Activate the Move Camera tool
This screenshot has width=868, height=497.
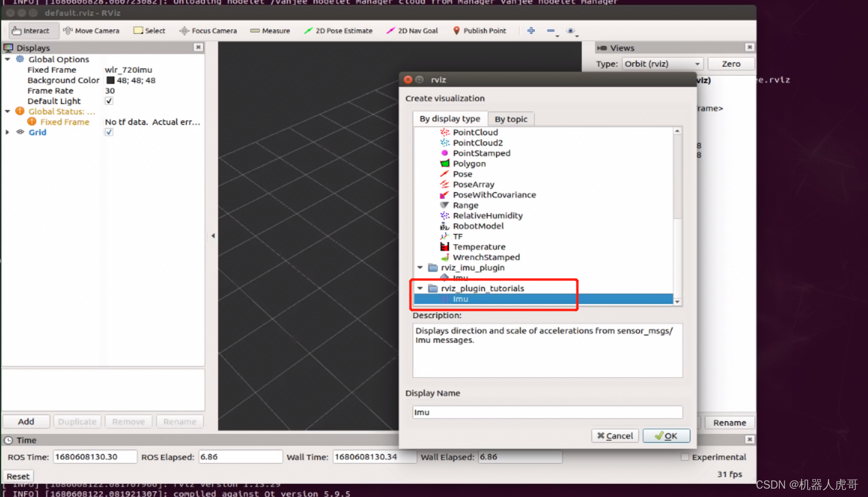click(92, 30)
